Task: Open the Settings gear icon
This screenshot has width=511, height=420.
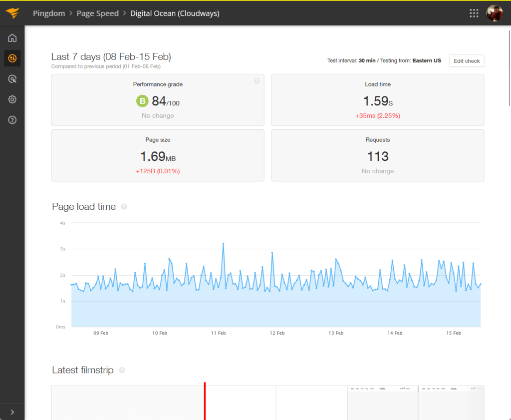Action: 12,99
